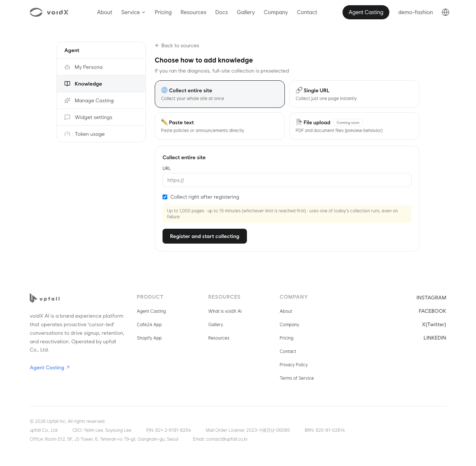Click the Coming soon badge
This screenshot has height=466, width=476.
[348, 123]
